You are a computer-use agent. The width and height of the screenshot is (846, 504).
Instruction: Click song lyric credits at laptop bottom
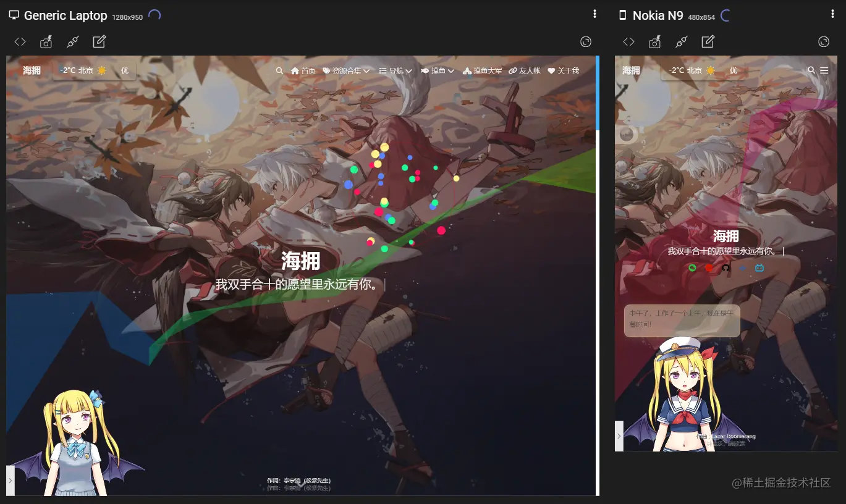(299, 484)
